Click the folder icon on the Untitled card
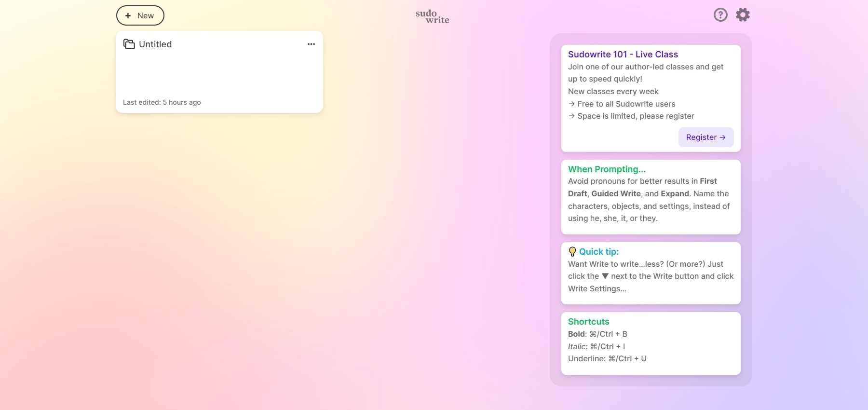The height and width of the screenshot is (410, 868). point(129,44)
